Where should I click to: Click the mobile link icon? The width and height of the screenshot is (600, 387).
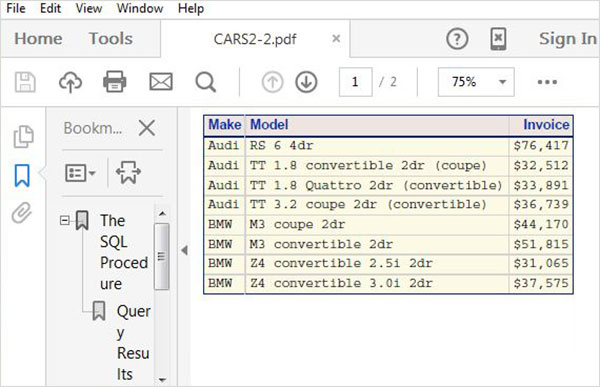pos(498,39)
